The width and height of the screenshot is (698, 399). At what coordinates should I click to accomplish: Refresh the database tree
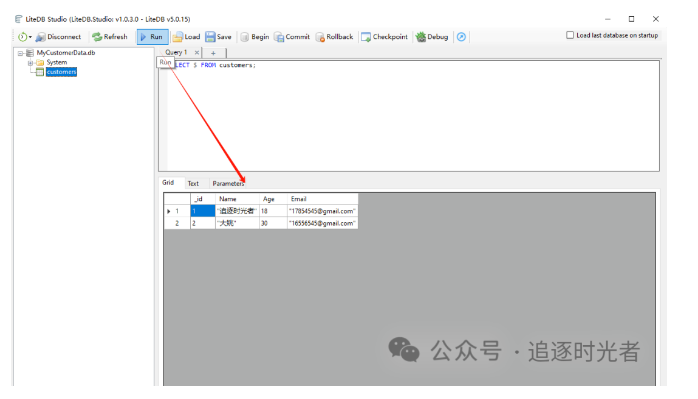(110, 37)
